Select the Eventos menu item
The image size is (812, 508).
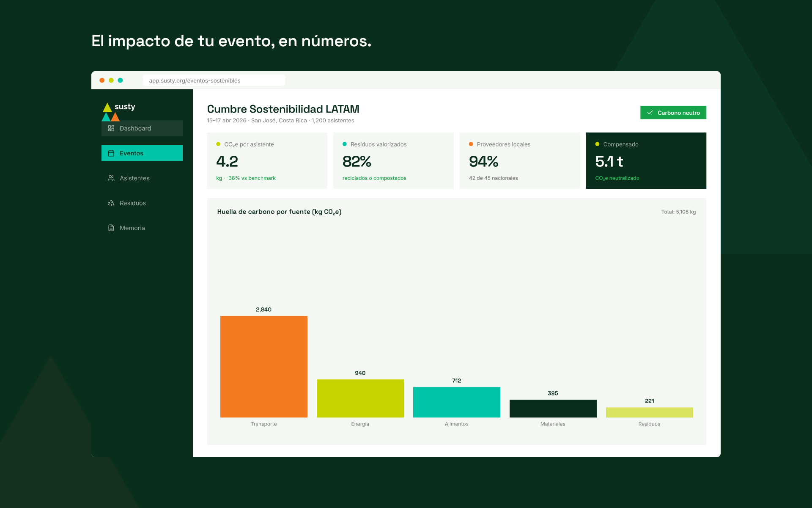coord(142,153)
